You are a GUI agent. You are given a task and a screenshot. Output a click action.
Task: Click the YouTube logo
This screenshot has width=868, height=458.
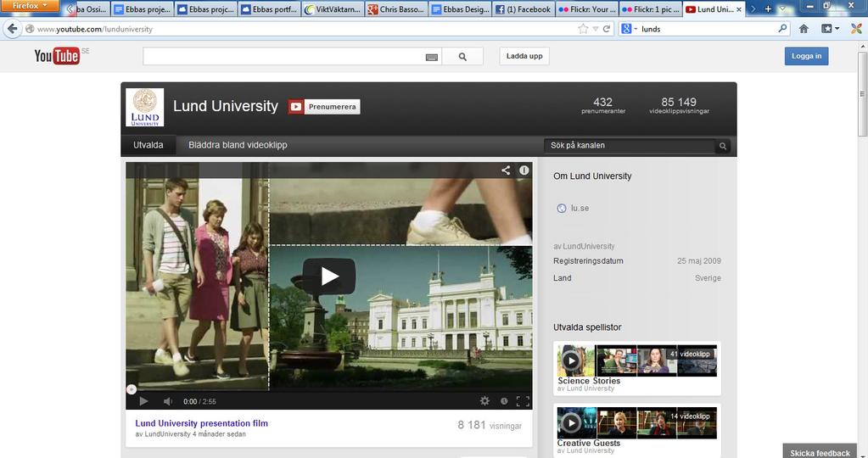click(x=57, y=56)
